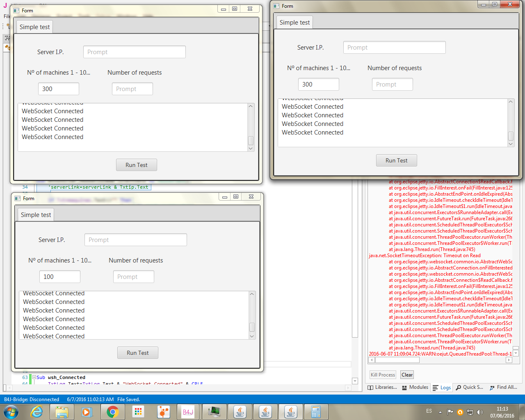Click 'File Saved.' status bar message

[x=129, y=399]
